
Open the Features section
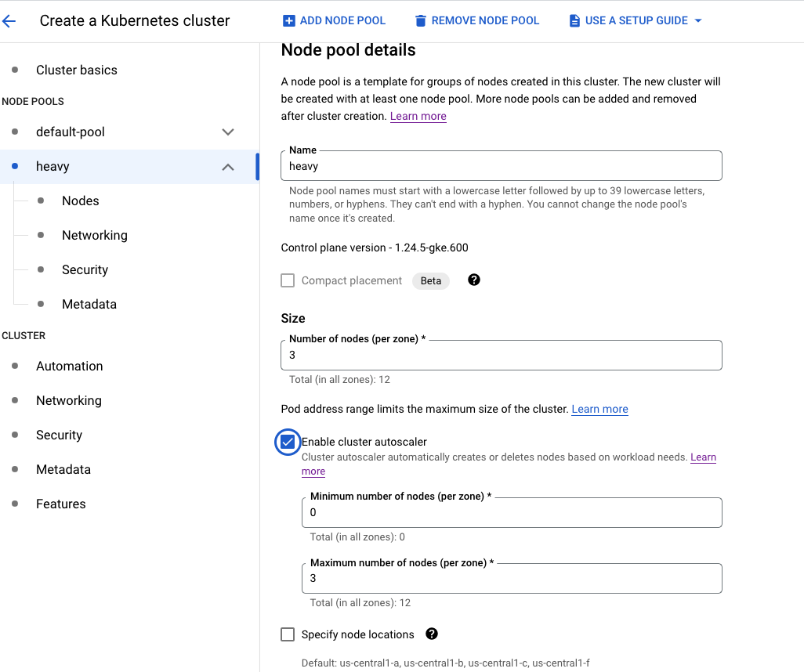click(60, 504)
